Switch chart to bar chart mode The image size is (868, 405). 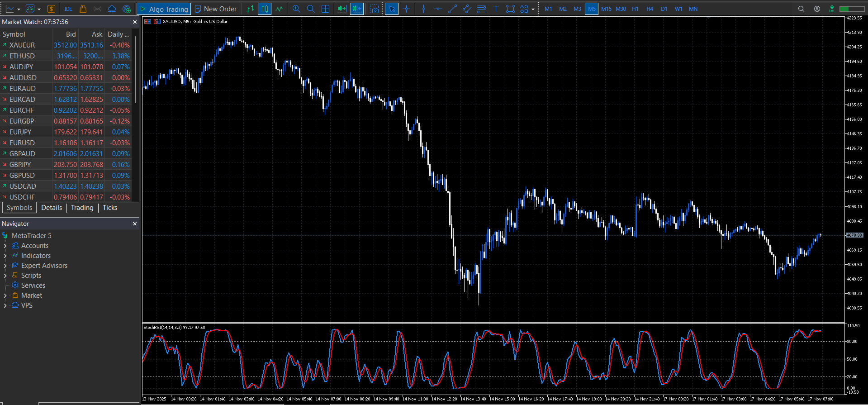click(250, 9)
